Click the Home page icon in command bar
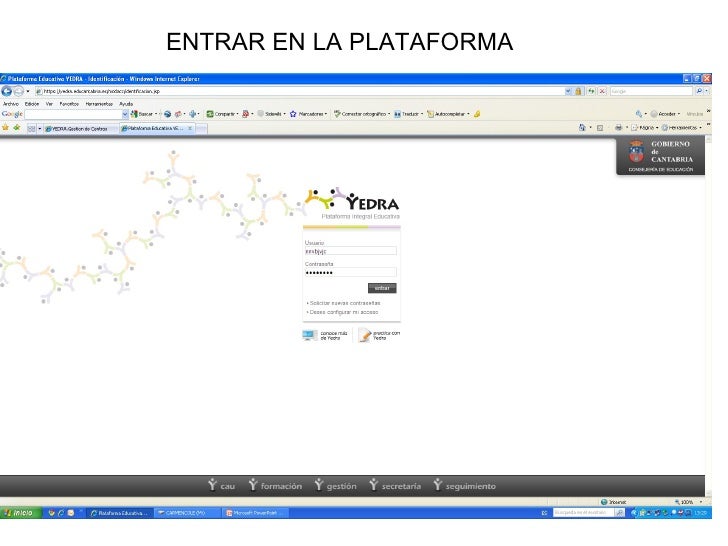 (x=582, y=128)
